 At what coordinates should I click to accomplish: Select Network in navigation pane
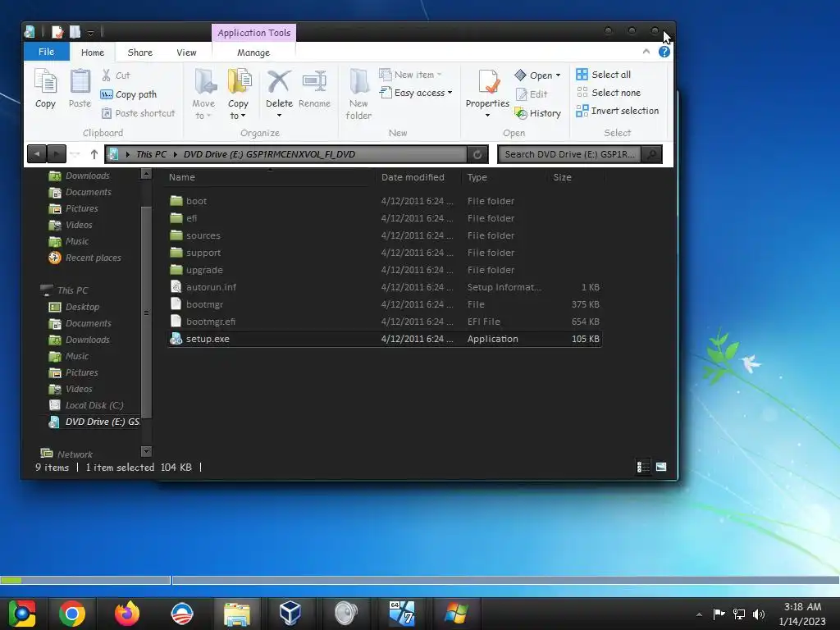point(67,454)
